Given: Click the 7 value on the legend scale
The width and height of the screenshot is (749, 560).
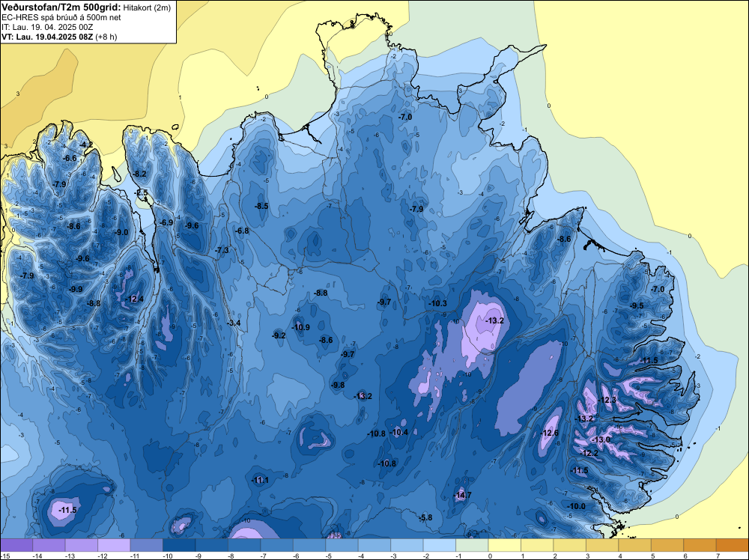Looking at the screenshot, I should click(x=718, y=556).
